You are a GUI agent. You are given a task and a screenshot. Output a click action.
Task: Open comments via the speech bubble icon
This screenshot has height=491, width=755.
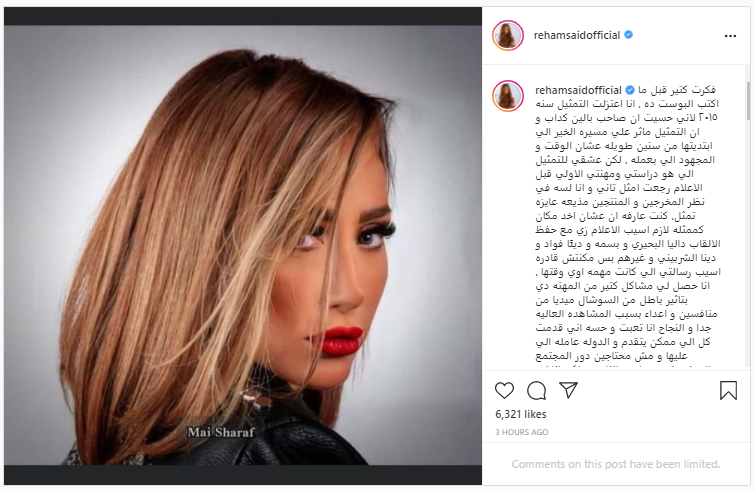coord(536,390)
